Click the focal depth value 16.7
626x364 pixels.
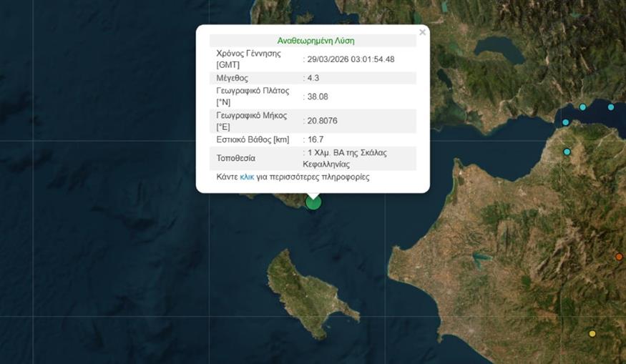point(316,139)
